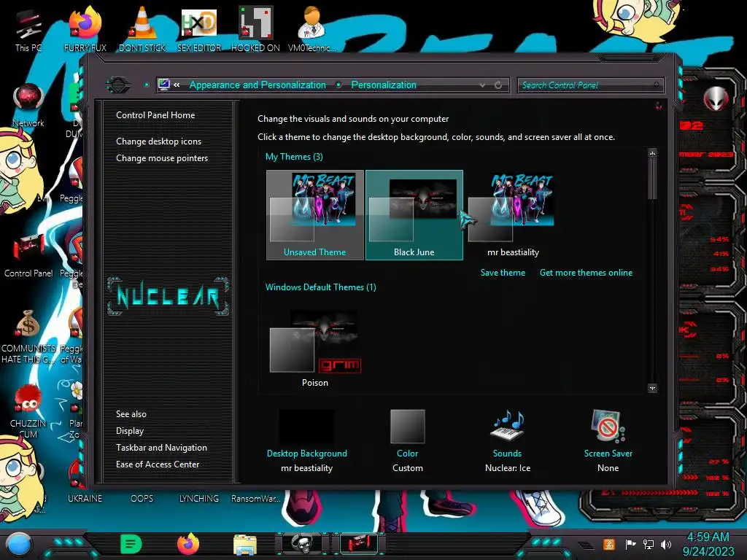Click the theme list scrollbar down arrow
The height and width of the screenshot is (560, 747).
[x=653, y=389]
